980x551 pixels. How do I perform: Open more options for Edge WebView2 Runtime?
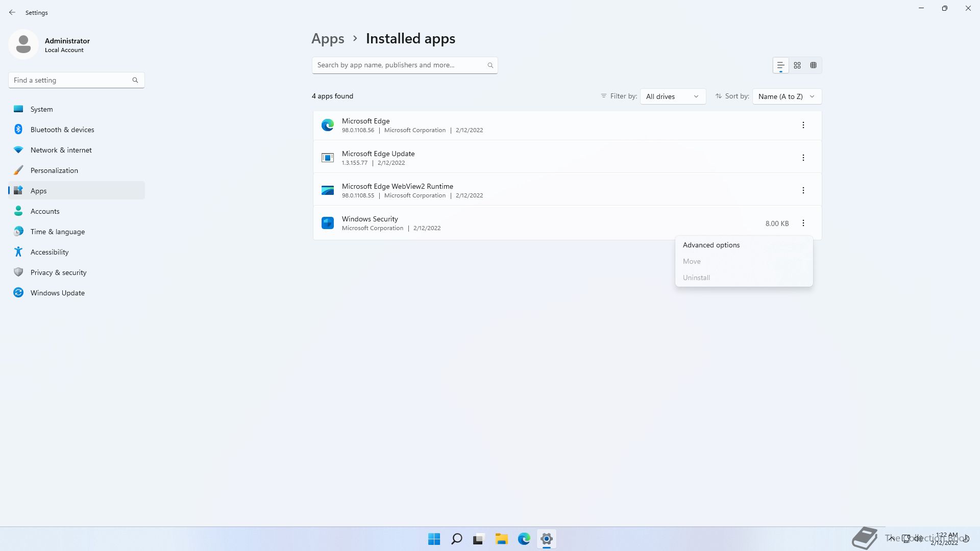tap(803, 190)
